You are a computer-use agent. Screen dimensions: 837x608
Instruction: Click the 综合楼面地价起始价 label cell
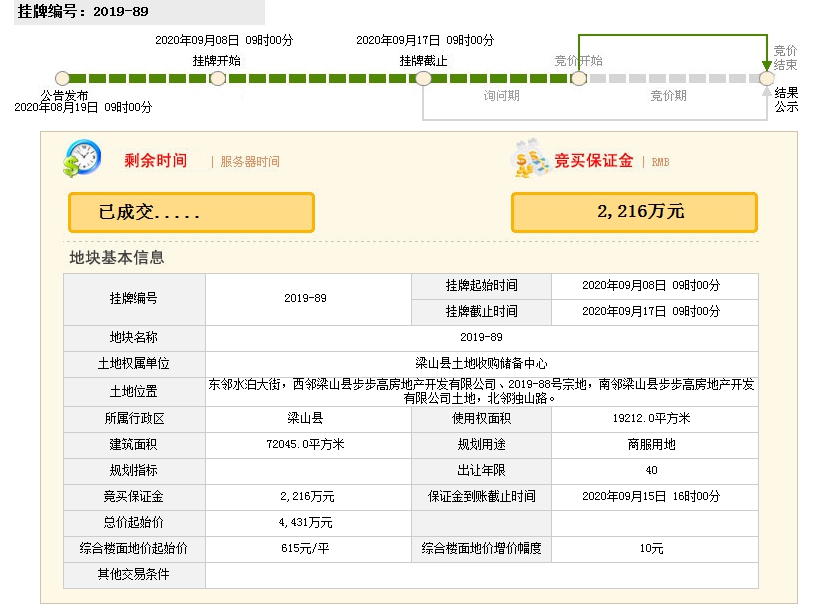pos(134,549)
